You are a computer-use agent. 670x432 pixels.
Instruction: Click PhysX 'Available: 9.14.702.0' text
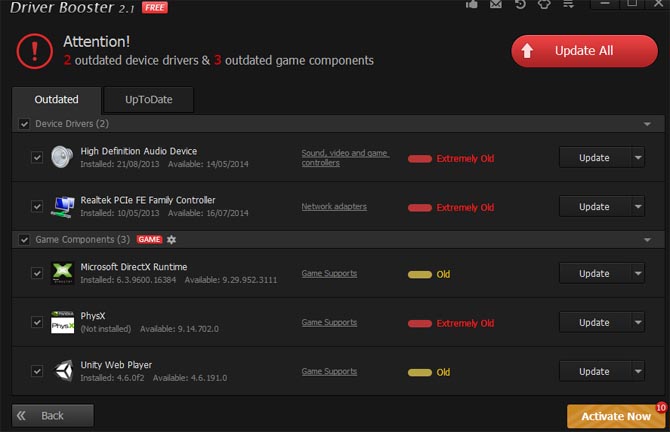click(x=179, y=329)
